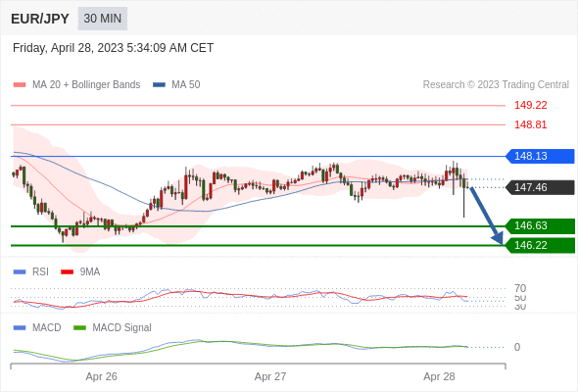Select the 147.46 current price tag
The width and height of the screenshot is (578, 392).
[540, 187]
